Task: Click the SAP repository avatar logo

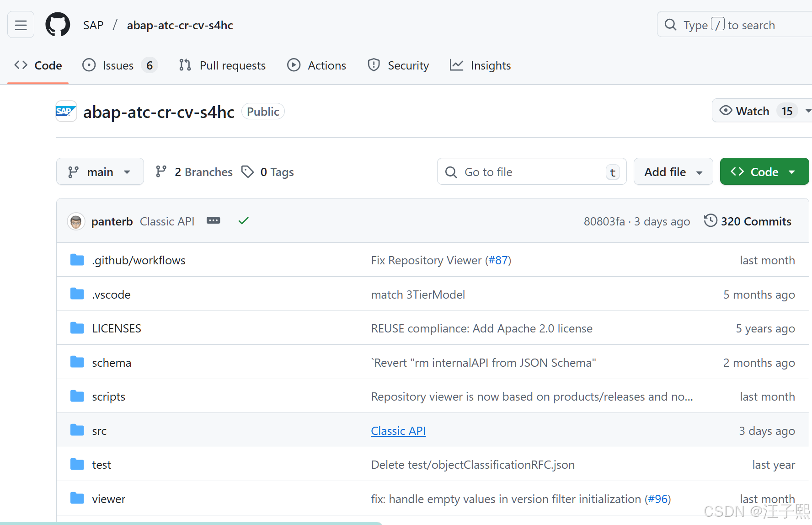Action: pyautogui.click(x=66, y=111)
